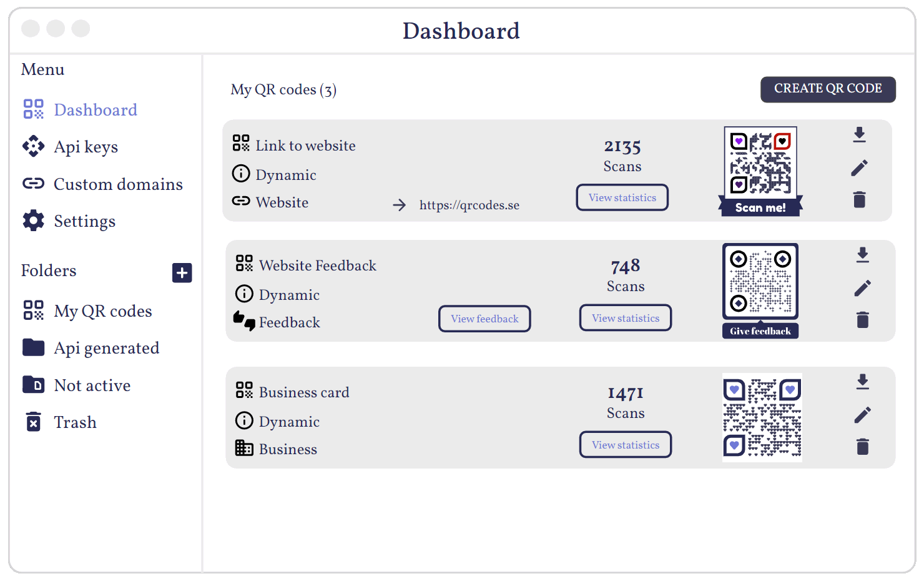Delete the Website Feedback QR code

863,319
